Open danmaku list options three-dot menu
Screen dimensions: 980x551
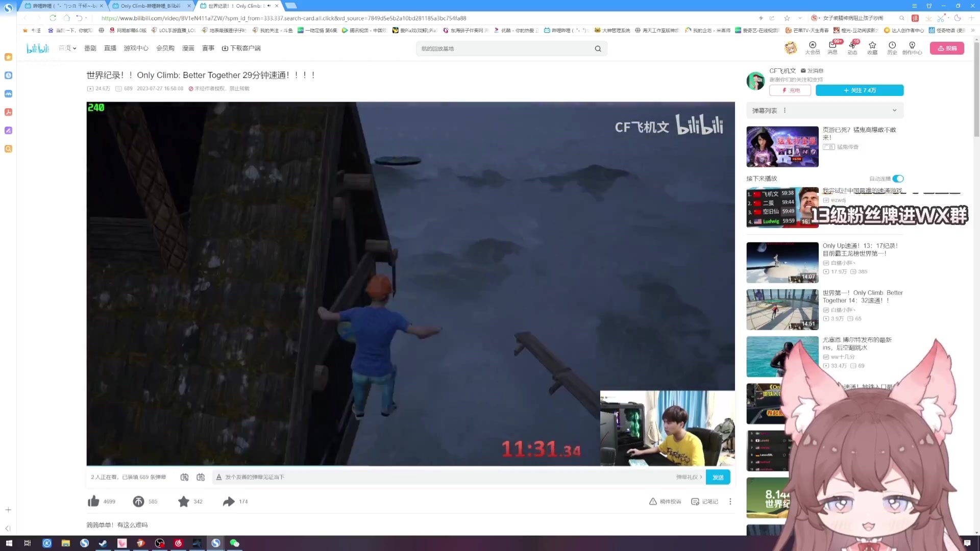(785, 110)
